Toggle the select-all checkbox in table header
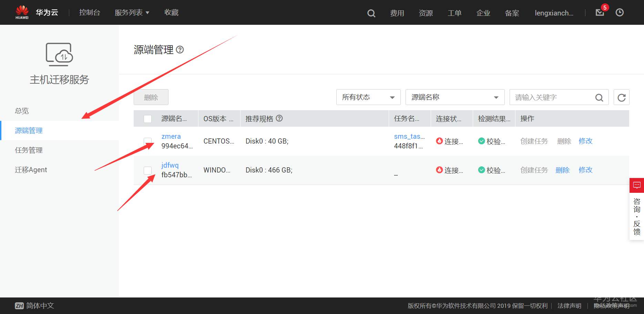The height and width of the screenshot is (314, 644). [147, 119]
